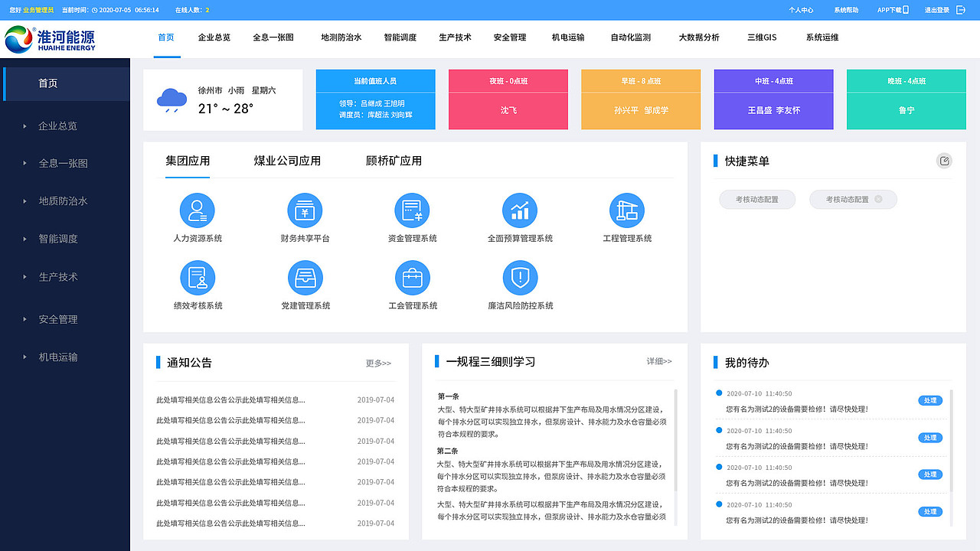This screenshot has height=551, width=980.
Task: Click the first 处理 button in 我的待办
Action: pos(930,399)
